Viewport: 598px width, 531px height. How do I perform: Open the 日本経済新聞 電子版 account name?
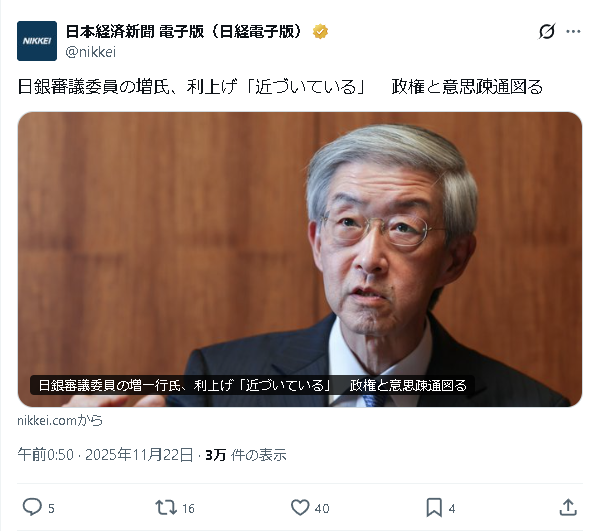184,32
